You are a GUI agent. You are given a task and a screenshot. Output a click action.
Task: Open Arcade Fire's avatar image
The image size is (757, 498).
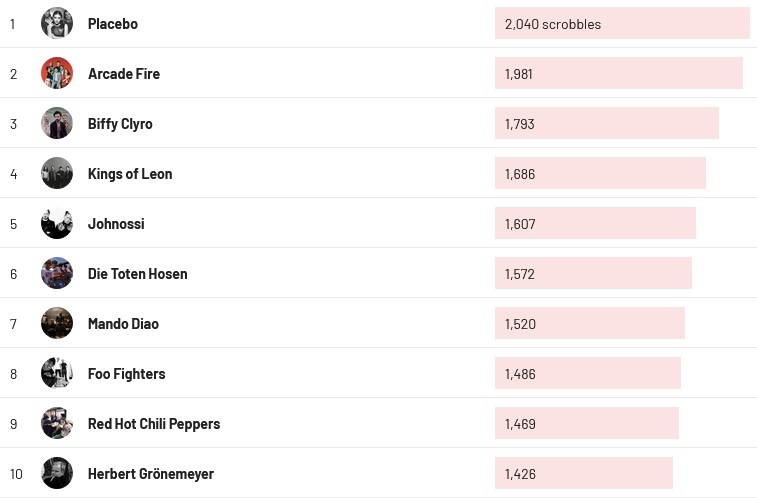(57, 73)
